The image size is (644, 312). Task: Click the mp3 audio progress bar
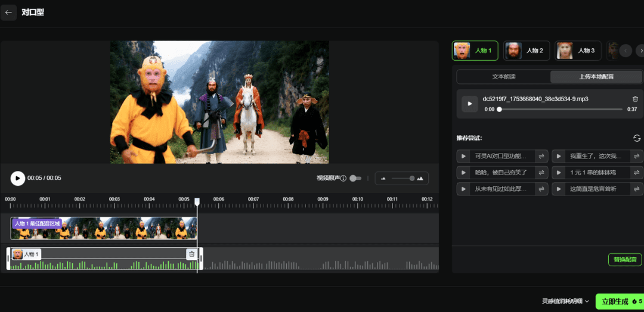561,110
